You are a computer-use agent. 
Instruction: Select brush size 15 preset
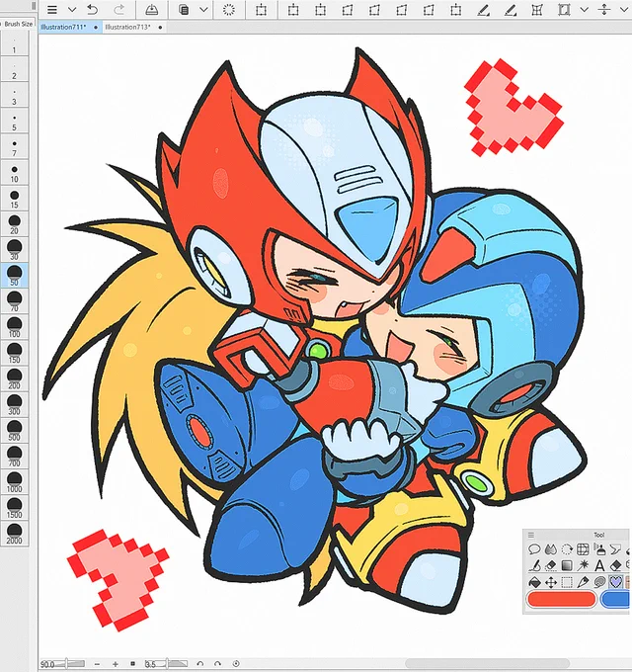click(x=14, y=198)
